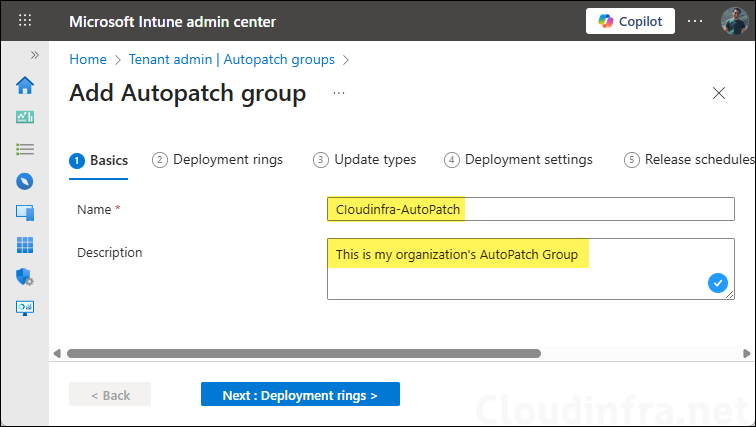Screen dimensions: 756x427
Task: Open the Devices icon in sidebar
Action: (25, 213)
